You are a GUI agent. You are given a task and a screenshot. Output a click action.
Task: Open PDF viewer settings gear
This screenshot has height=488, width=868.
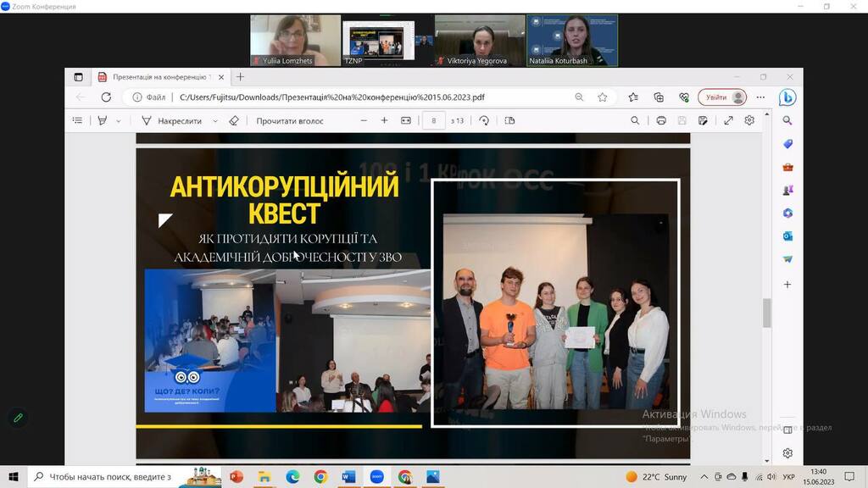749,121
